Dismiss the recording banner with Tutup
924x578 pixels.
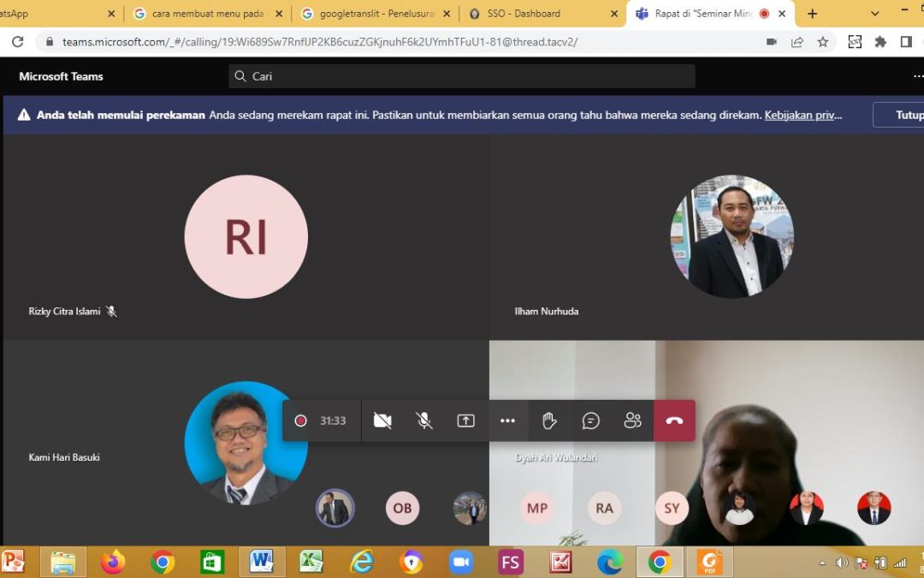907,115
